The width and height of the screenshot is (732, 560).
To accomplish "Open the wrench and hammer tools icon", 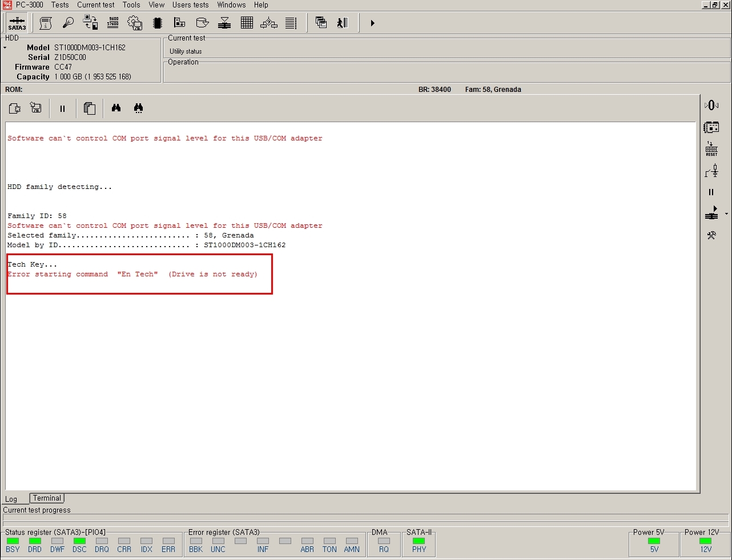I will [711, 235].
